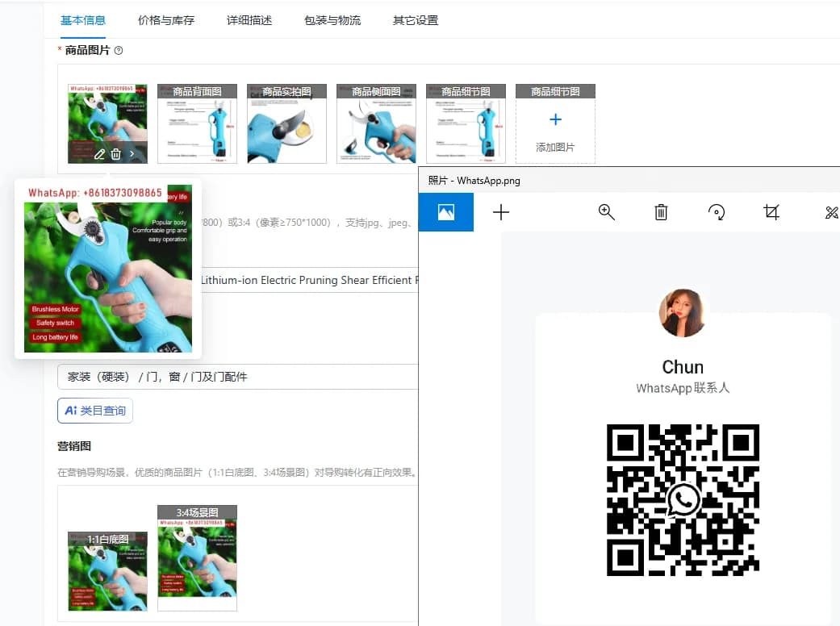The image size is (840, 626).
Task: Click the enlarged pruning shear preview image
Action: (x=107, y=269)
